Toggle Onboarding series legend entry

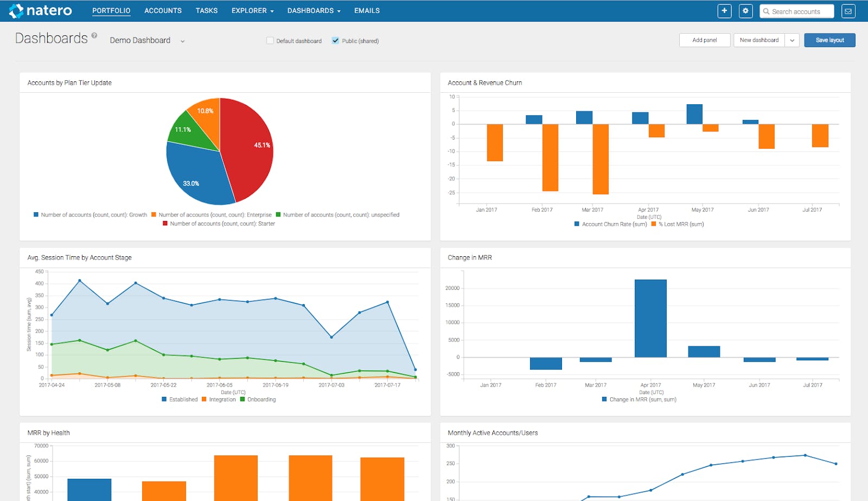pyautogui.click(x=258, y=399)
